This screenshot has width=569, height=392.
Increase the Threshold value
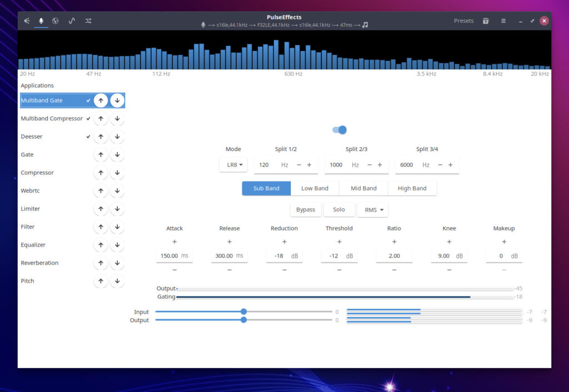pos(340,242)
